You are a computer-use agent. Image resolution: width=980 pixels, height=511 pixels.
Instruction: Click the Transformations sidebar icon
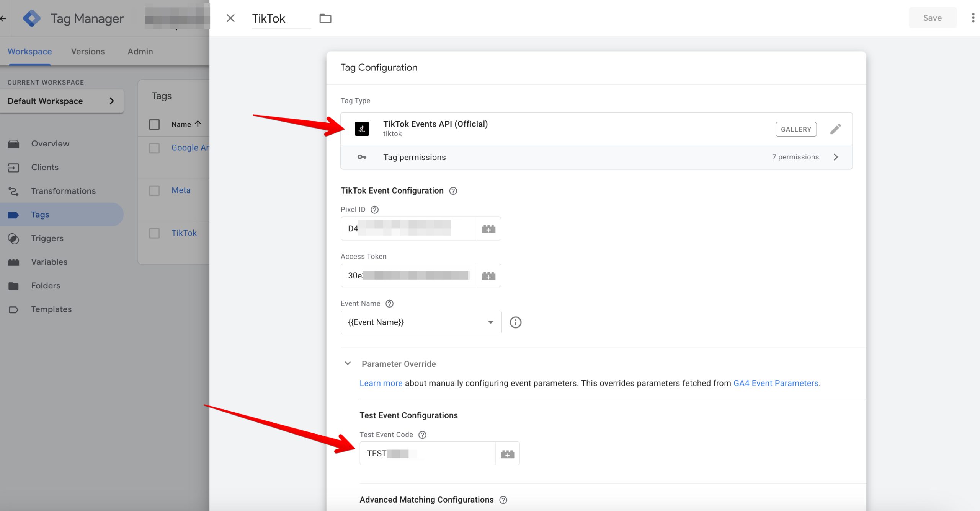(x=14, y=190)
